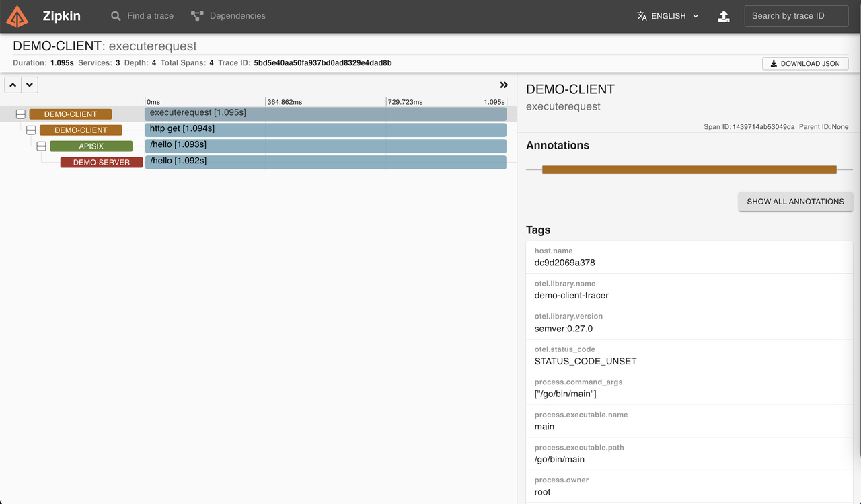Click the host.name value dc9d2069a378
Viewport: 861px width, 504px height.
tap(564, 263)
